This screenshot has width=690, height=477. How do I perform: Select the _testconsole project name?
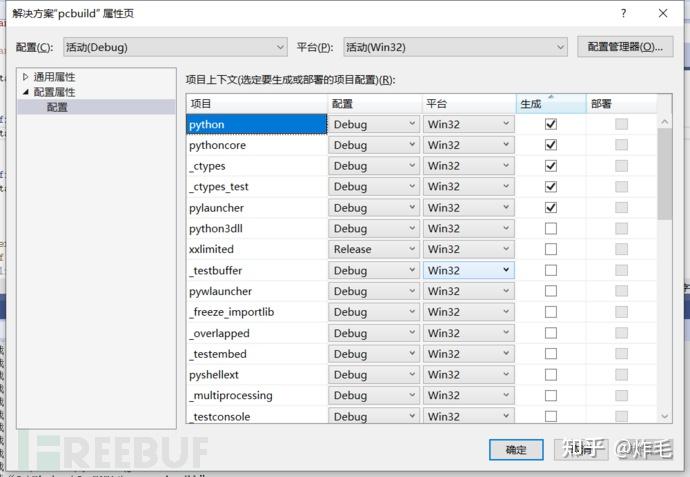click(220, 416)
